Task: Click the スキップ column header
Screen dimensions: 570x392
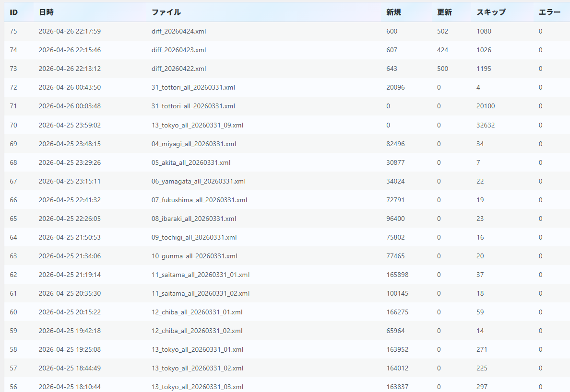Action: (491, 12)
